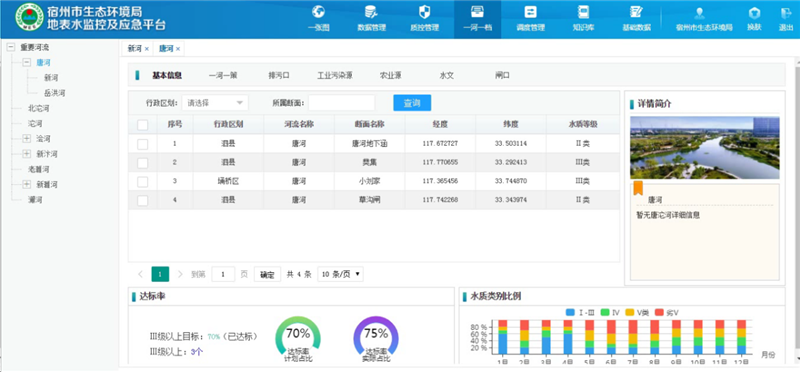Toggle the green Ⅳ legend swatch

(x=606, y=312)
